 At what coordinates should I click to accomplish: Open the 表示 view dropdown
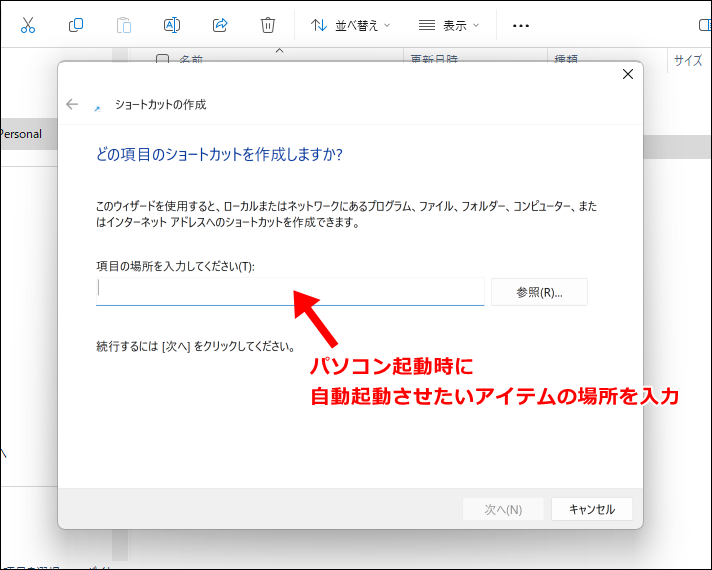point(449,25)
